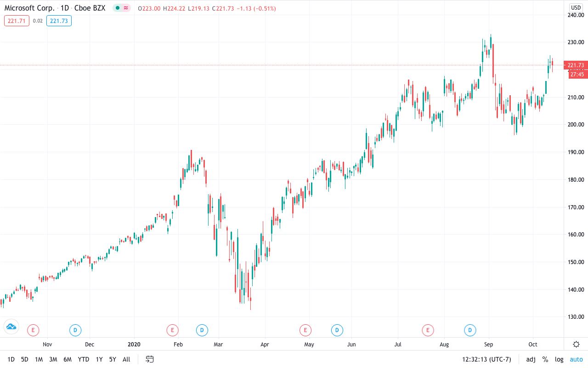
Task: Open the dividend marker for mid August 2020
Action: pyautogui.click(x=469, y=330)
